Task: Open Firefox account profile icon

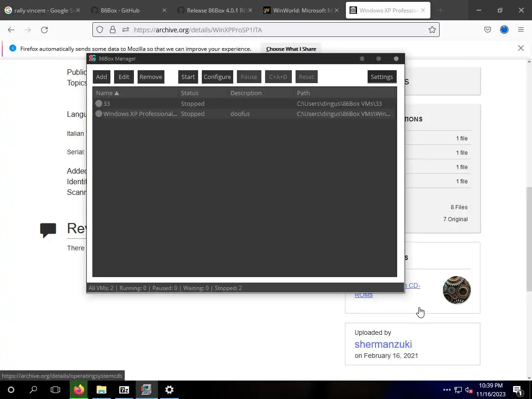Action: point(504,30)
